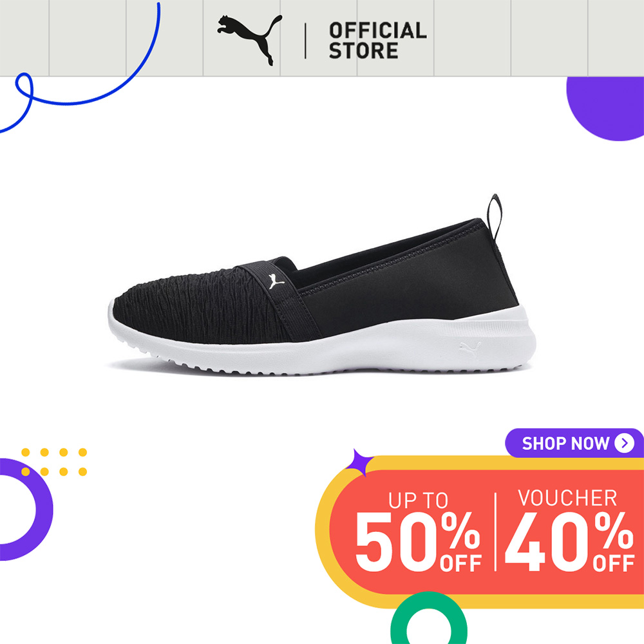The image size is (644, 644).
Task: Click the white Puma logo on shoe strap
Action: [276, 282]
